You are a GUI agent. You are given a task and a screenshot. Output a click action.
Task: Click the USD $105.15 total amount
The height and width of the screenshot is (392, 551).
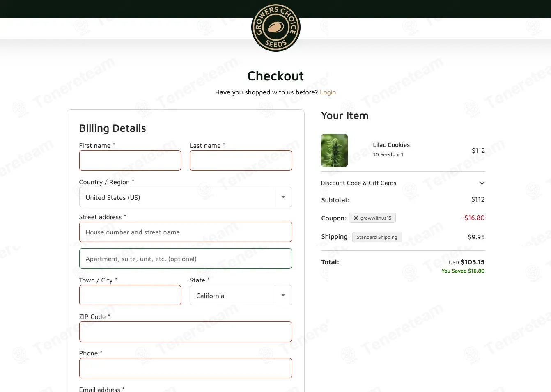coord(466,262)
